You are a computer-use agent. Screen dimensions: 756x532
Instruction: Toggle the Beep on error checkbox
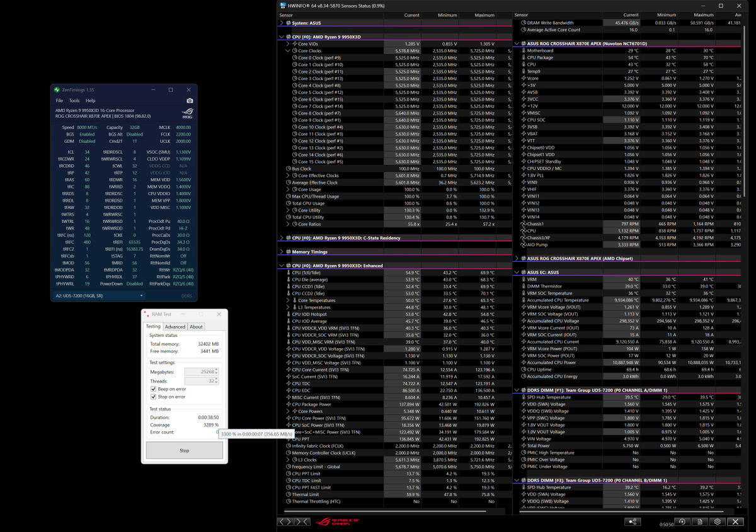coord(153,389)
